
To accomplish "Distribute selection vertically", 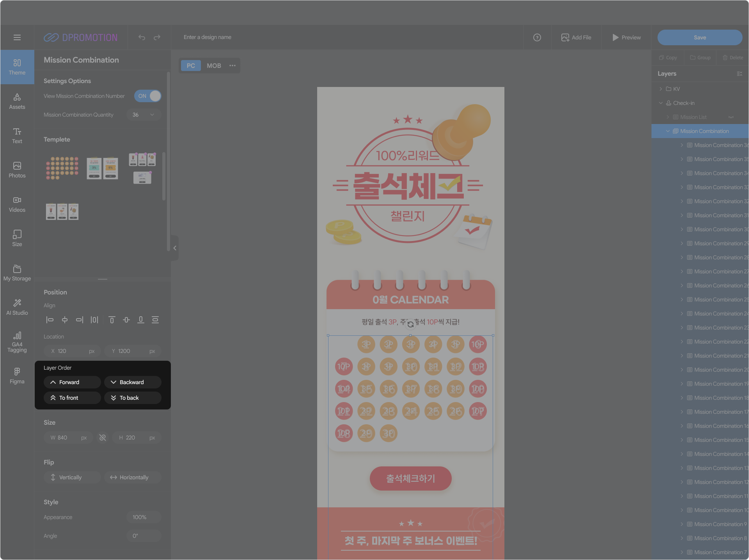I will click(155, 320).
